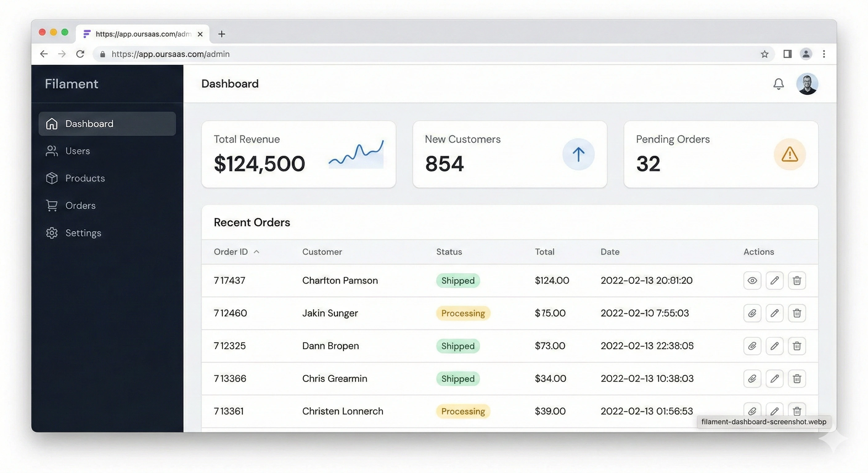This screenshot has height=473, width=868.
Task: View order 717437 with the eye icon
Action: click(752, 281)
